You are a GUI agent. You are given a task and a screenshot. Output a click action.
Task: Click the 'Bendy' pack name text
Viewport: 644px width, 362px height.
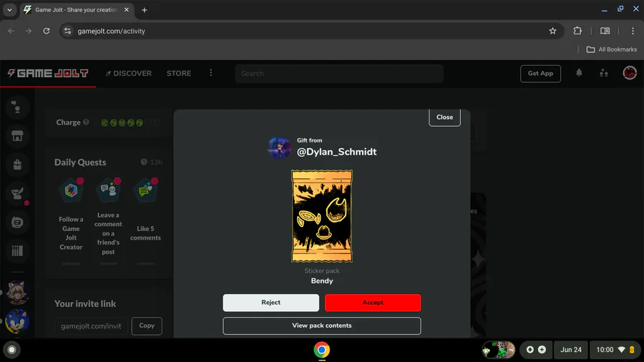321,281
